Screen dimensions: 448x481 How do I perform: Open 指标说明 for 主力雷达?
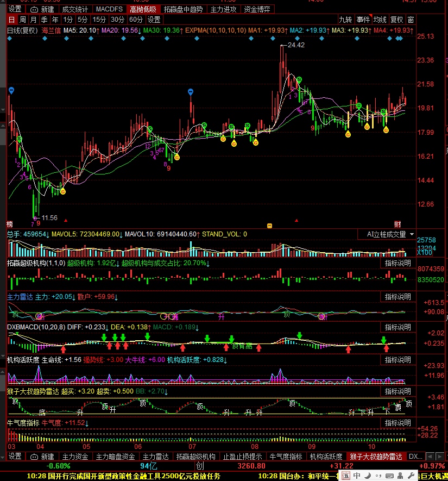tap(397, 297)
